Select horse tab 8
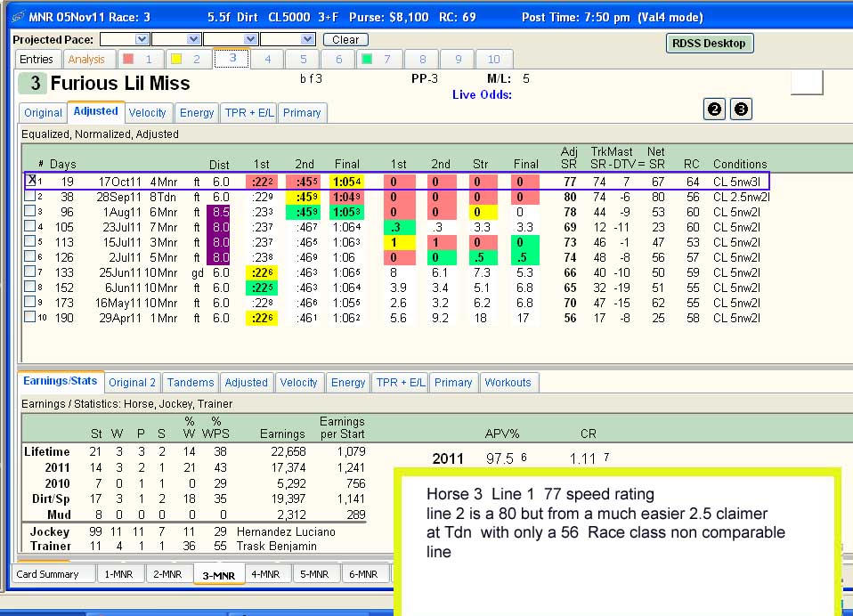The height and width of the screenshot is (616, 853). click(422, 59)
